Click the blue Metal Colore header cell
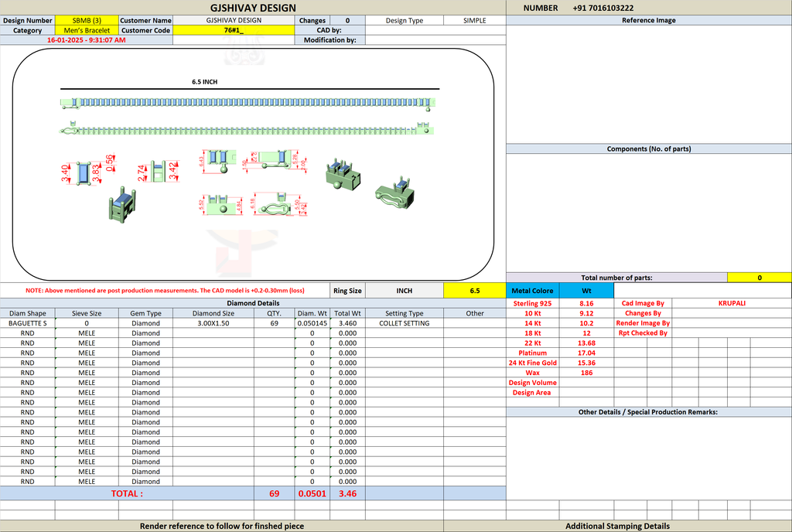Image resolution: width=792 pixels, height=532 pixels. [x=532, y=291]
